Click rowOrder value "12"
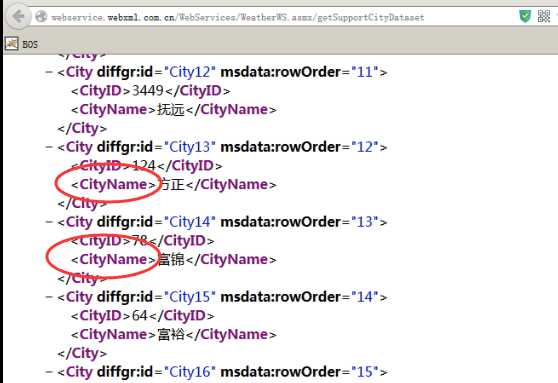Screen dimensions: 558x383 [365, 147]
